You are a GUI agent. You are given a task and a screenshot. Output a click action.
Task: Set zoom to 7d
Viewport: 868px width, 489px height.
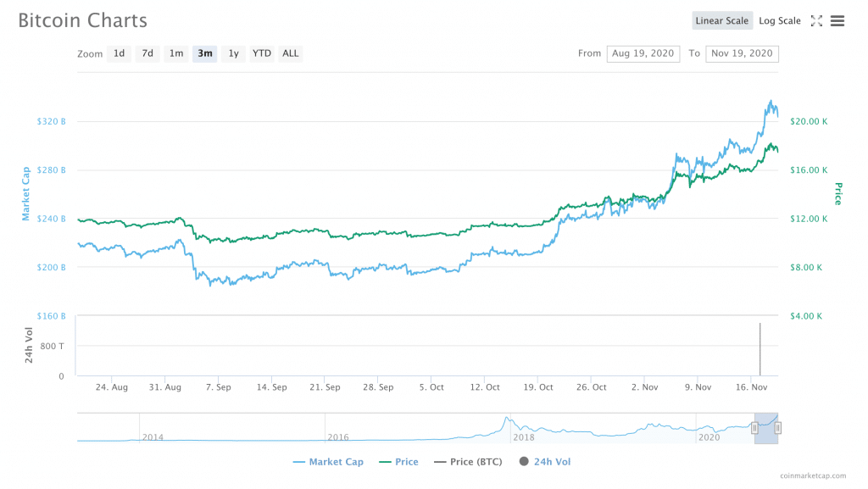click(x=147, y=53)
